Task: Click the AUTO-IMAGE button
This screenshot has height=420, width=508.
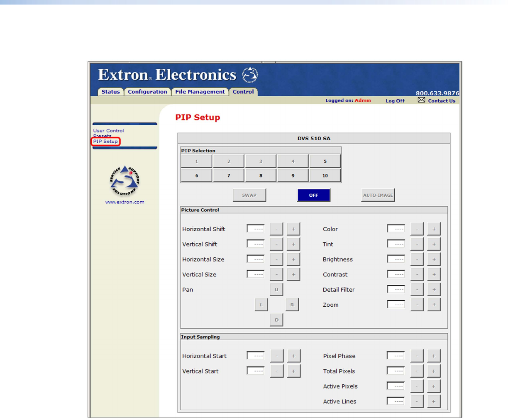Action: click(378, 195)
